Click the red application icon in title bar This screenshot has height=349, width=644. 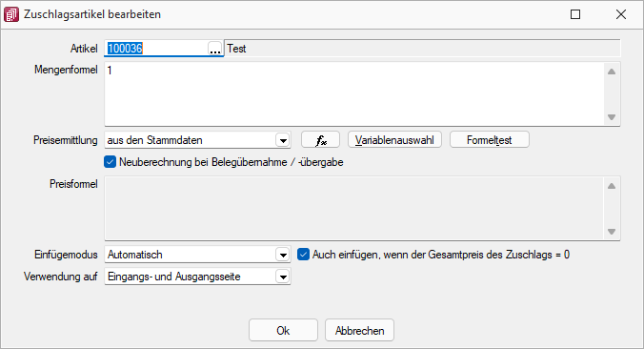coord(11,14)
